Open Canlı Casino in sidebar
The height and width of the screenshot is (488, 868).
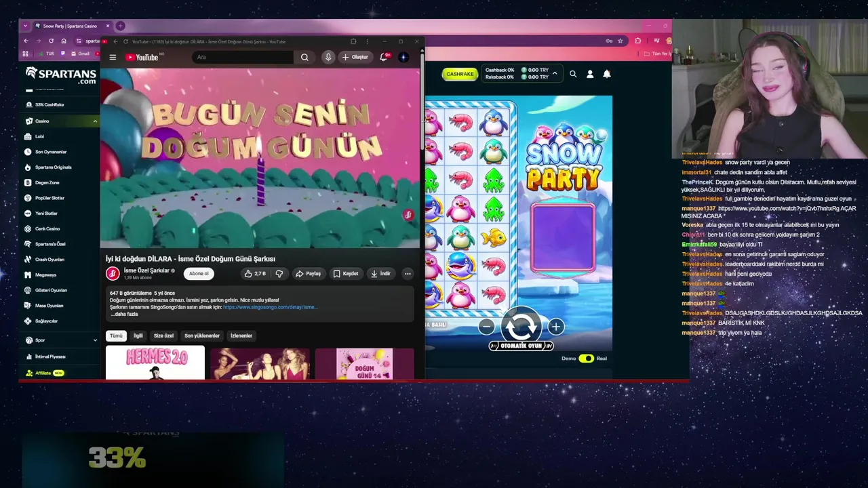tap(47, 229)
